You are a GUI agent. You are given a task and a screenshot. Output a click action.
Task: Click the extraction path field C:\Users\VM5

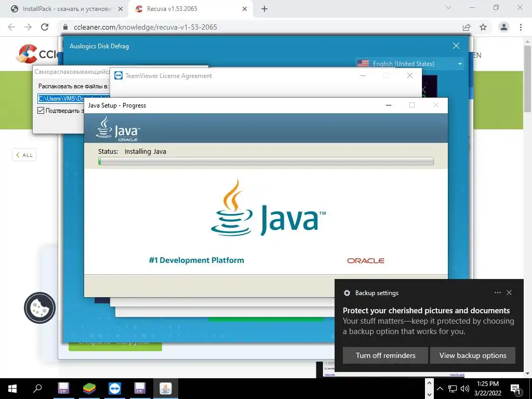(74, 98)
